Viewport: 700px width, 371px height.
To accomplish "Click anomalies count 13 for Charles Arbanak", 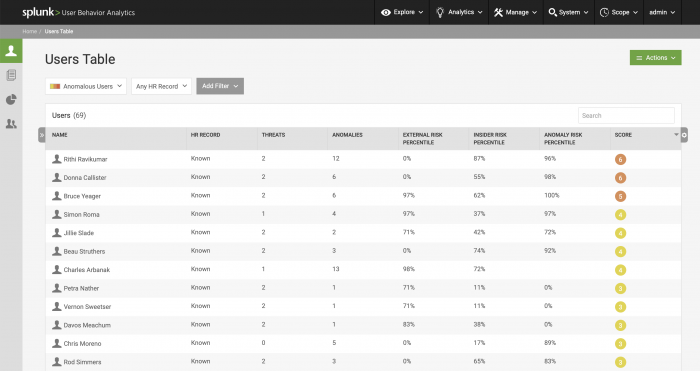I will pyautogui.click(x=336, y=269).
